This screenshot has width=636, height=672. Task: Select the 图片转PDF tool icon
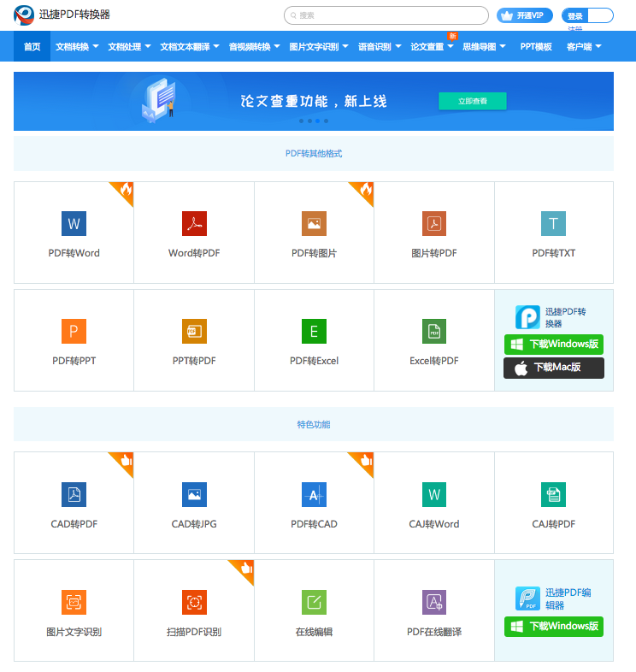433,223
